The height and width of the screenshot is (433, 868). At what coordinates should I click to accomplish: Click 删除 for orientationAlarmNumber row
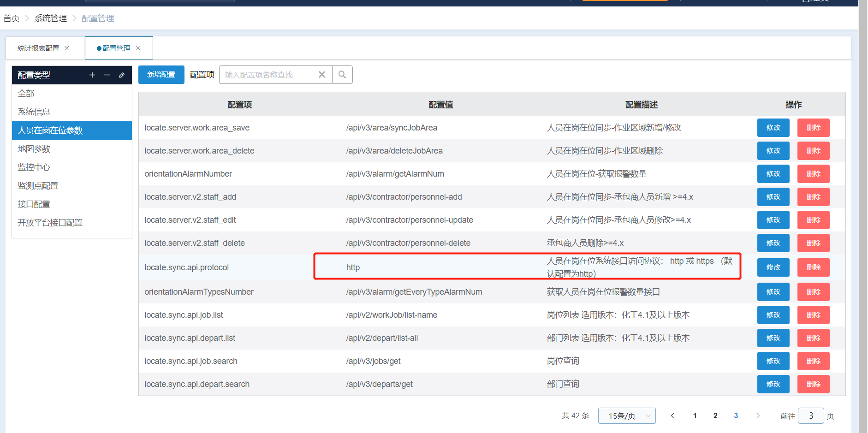click(x=814, y=174)
